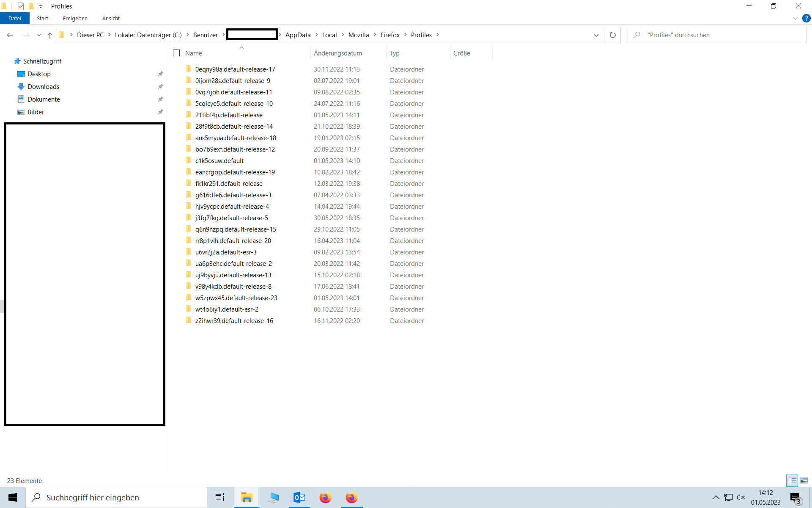
Task: Open Outlook from the taskbar
Action: 299,497
